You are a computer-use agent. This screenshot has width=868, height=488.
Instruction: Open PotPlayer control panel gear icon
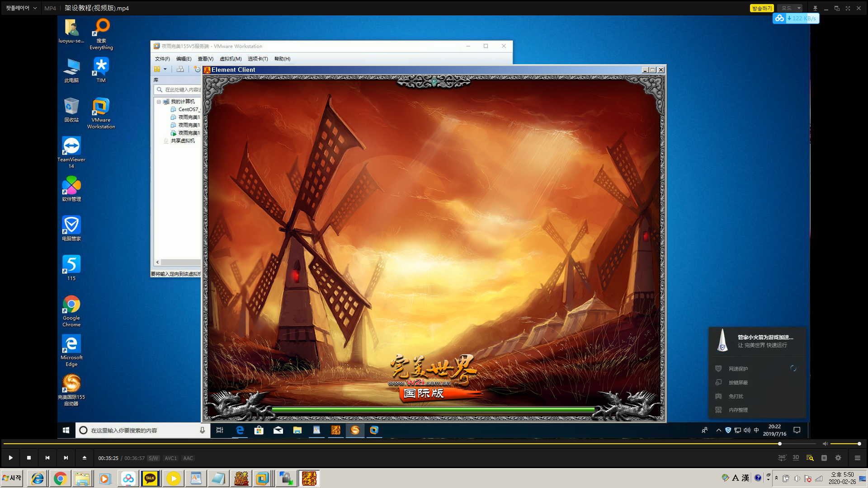[838, 458]
